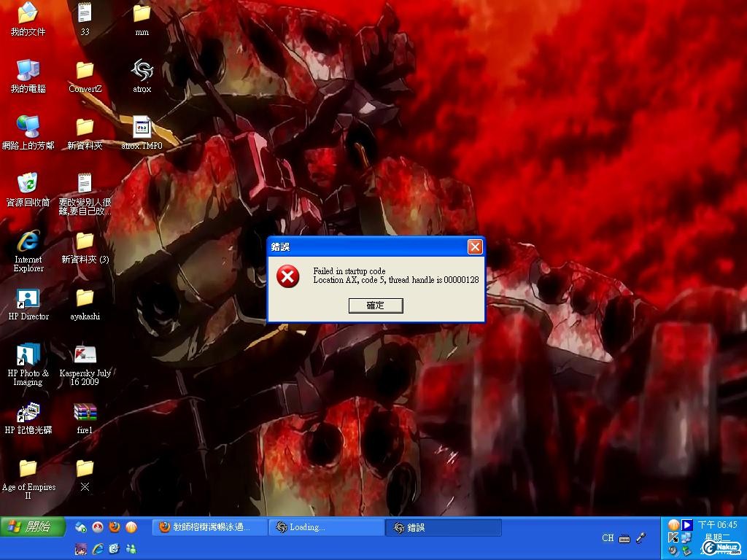Select the atrox application icon
Viewport: 747px width, 560px height.
[x=142, y=76]
